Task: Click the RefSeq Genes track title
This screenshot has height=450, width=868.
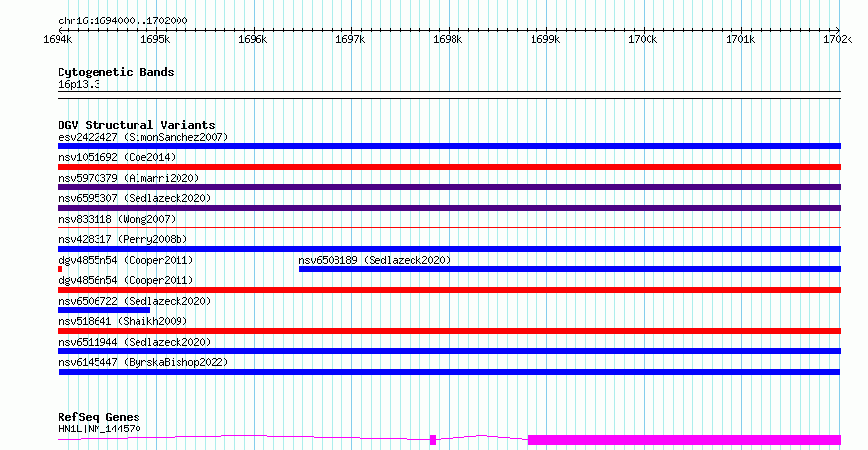Action: 99,417
